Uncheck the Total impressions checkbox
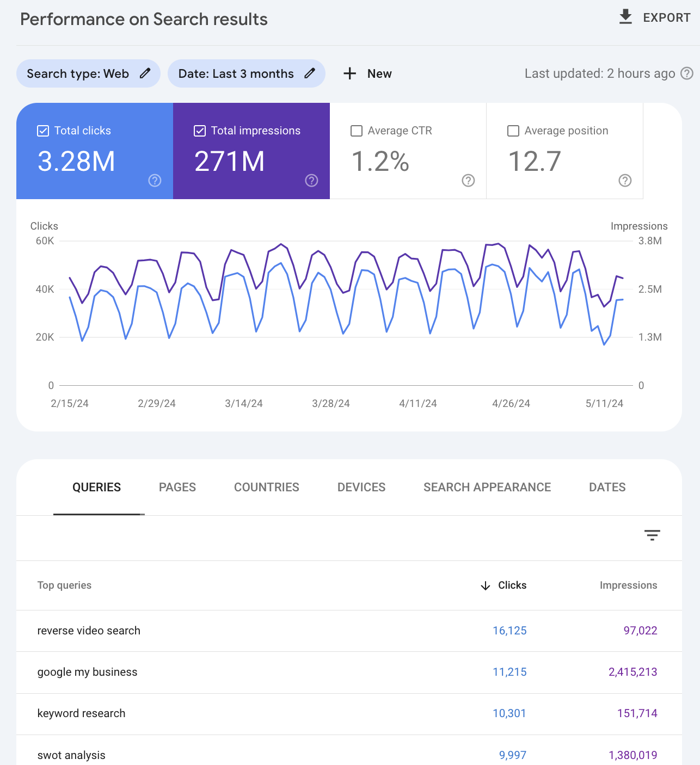Image resolution: width=700 pixels, height=765 pixels. [x=200, y=130]
